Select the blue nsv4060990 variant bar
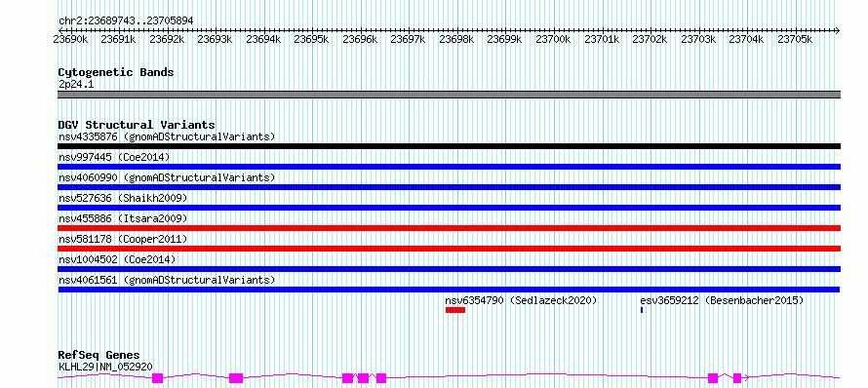 (x=449, y=187)
